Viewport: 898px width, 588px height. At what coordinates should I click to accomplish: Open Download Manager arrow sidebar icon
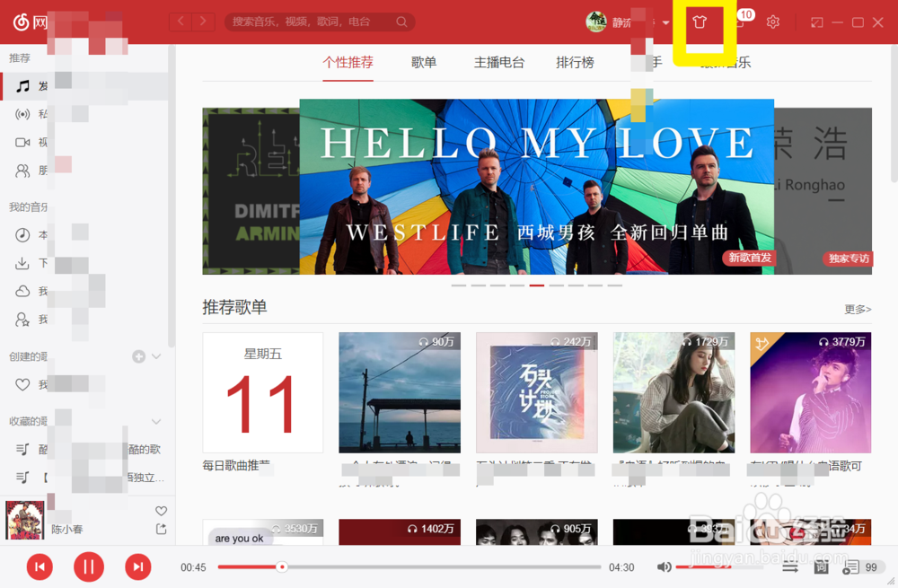click(22, 263)
